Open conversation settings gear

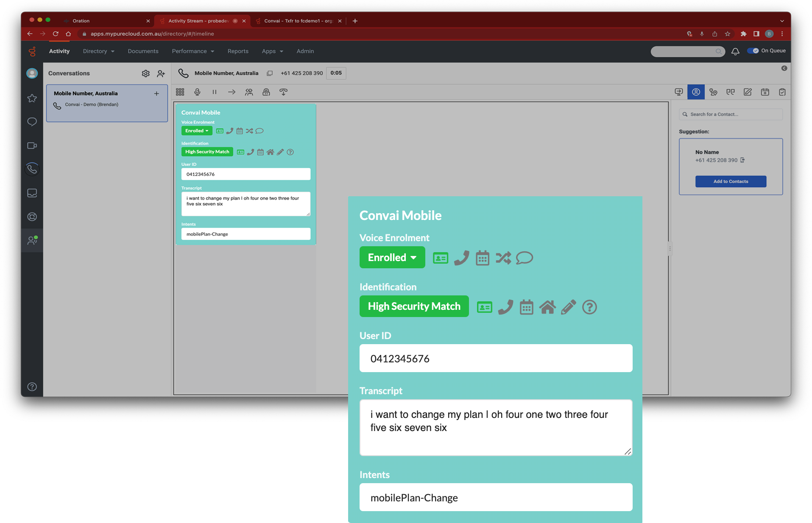pos(145,73)
